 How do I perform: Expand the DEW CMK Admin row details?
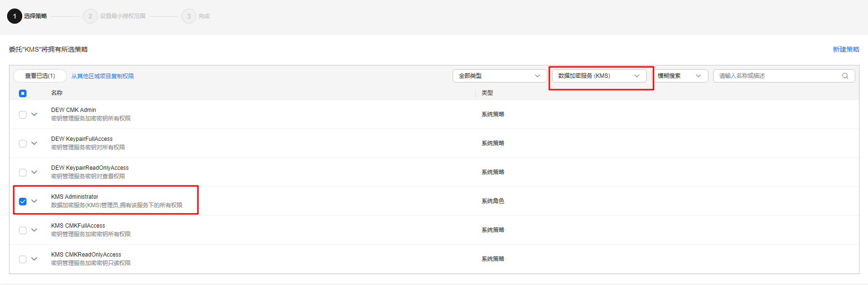(34, 114)
